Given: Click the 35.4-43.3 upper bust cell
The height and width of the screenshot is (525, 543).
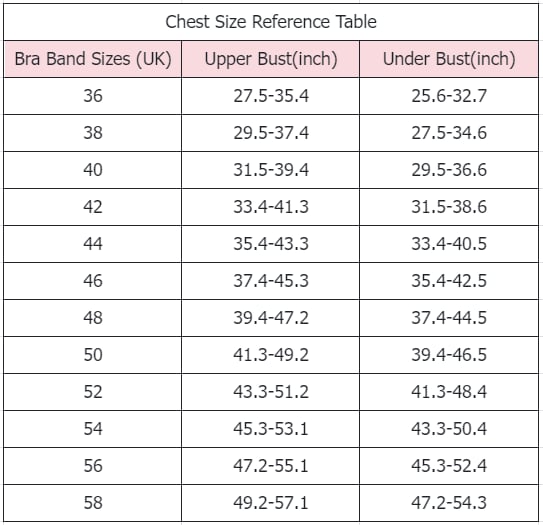Looking at the screenshot, I should pyautogui.click(x=270, y=244).
